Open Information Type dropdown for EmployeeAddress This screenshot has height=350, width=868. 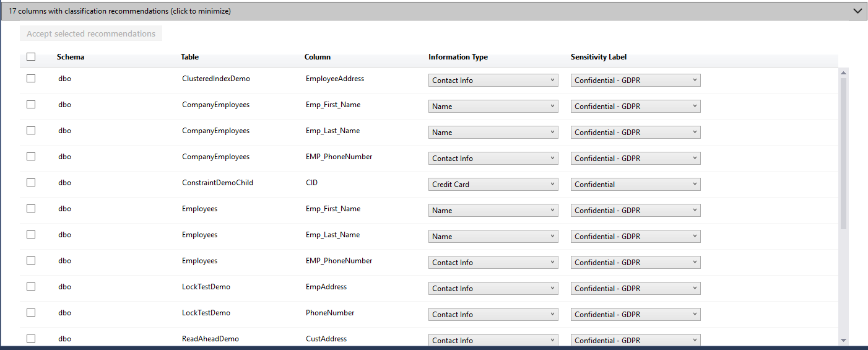[x=493, y=81]
